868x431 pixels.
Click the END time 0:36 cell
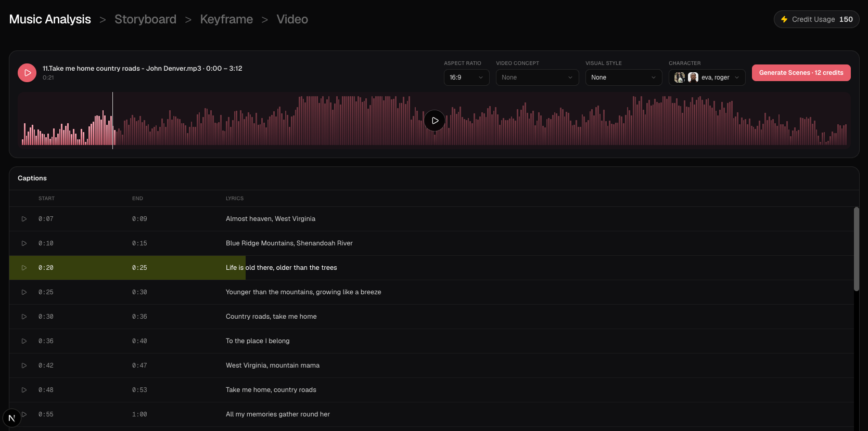(x=139, y=317)
